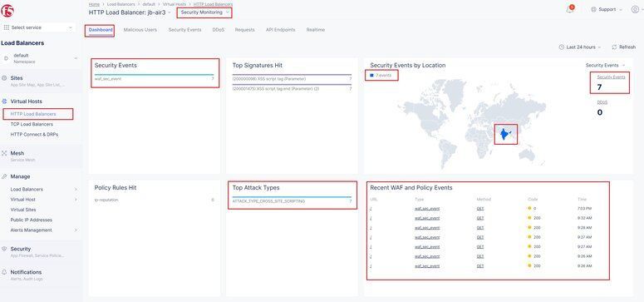The height and width of the screenshot is (302, 644).
Task: Open the Last 24 hours time range dropdown
Action: click(x=580, y=47)
